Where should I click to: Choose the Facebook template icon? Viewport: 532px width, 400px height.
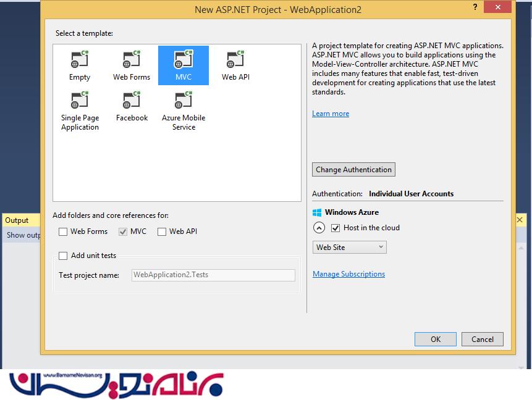132,101
